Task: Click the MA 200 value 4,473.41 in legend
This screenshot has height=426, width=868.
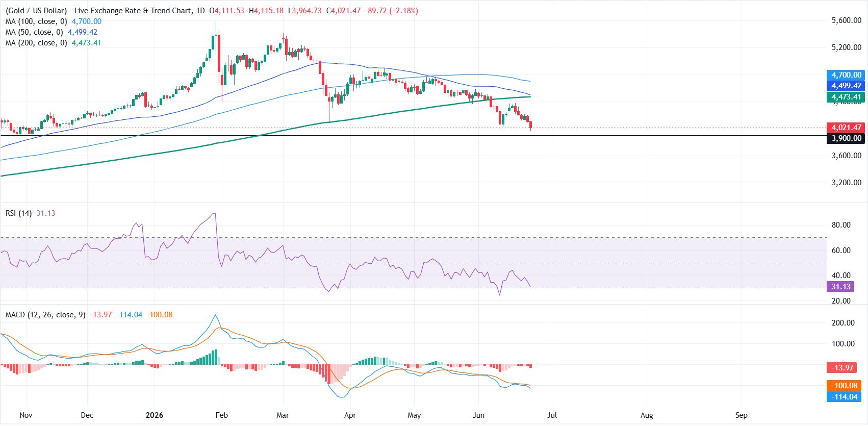Action: (87, 43)
